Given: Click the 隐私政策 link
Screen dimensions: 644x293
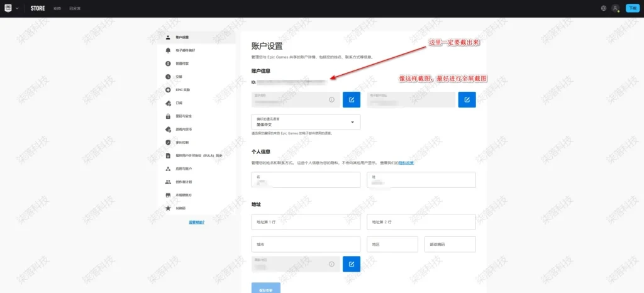Looking at the screenshot, I should 406,163.
